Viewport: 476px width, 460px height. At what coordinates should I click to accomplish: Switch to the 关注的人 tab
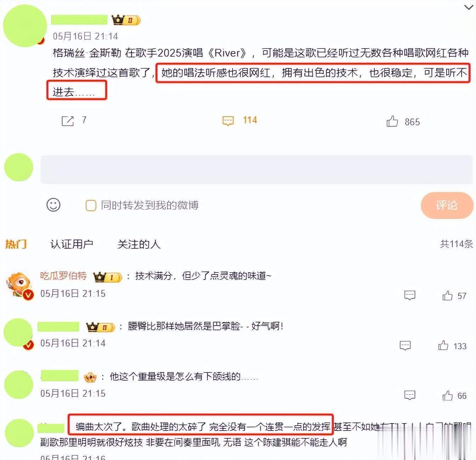pos(139,244)
